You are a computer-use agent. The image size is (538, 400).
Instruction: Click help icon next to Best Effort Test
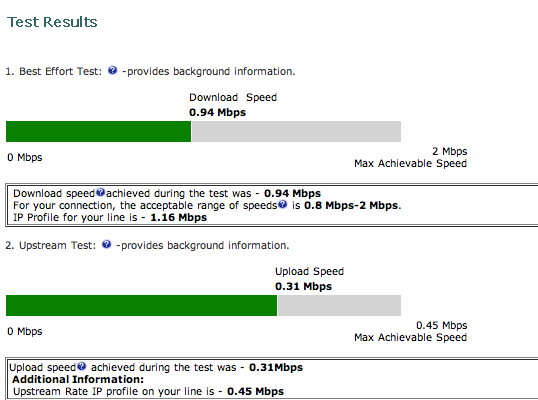click(113, 71)
